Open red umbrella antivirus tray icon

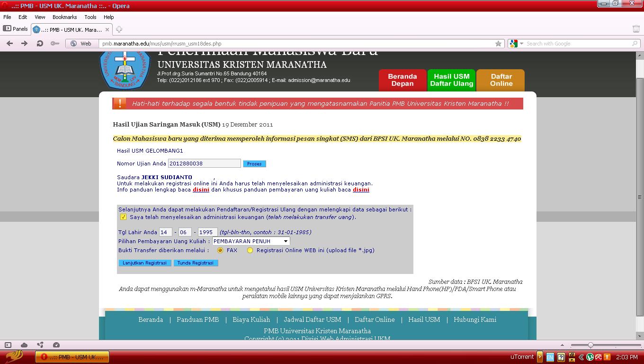coord(599,357)
